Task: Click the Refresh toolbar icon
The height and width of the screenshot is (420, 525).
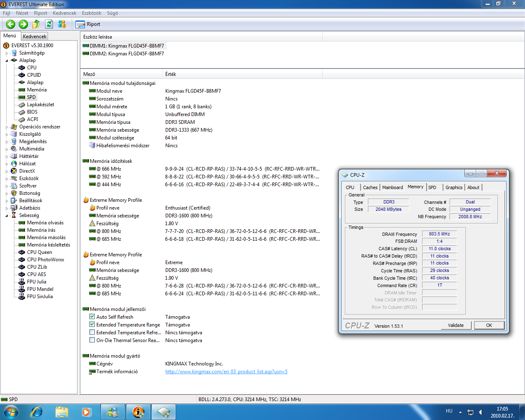Action: (x=49, y=24)
